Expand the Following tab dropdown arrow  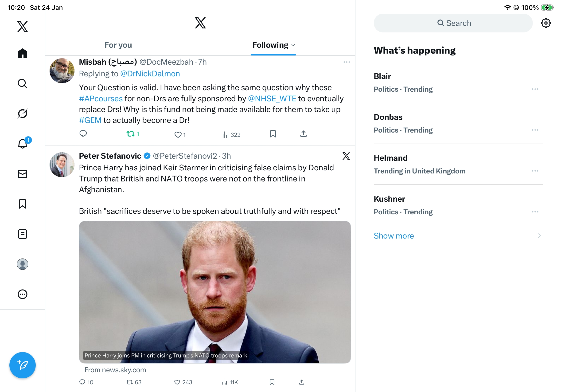(293, 45)
